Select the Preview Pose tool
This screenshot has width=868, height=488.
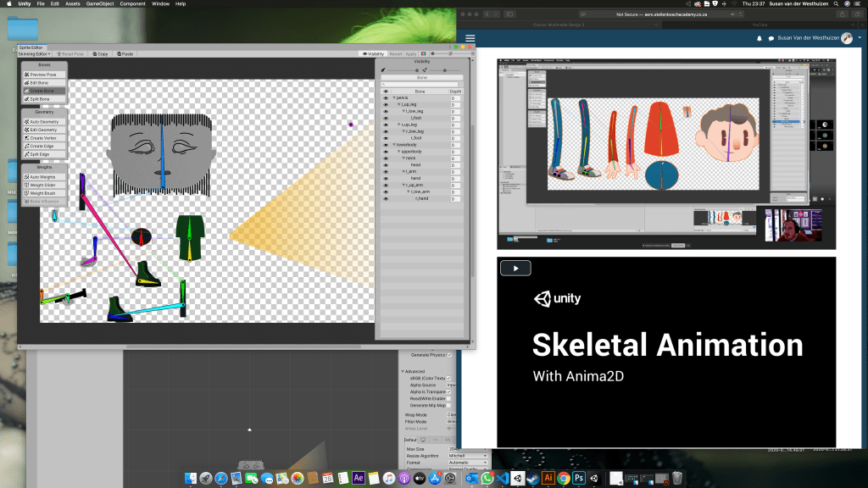43,75
